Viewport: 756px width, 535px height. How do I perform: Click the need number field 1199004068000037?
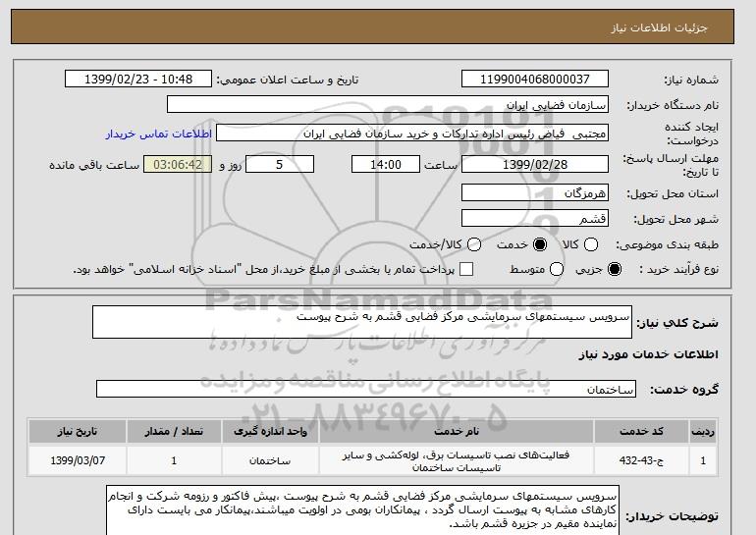535,80
